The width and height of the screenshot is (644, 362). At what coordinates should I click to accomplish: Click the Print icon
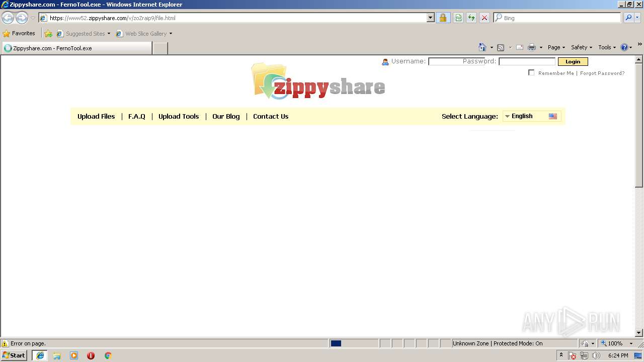[532, 47]
